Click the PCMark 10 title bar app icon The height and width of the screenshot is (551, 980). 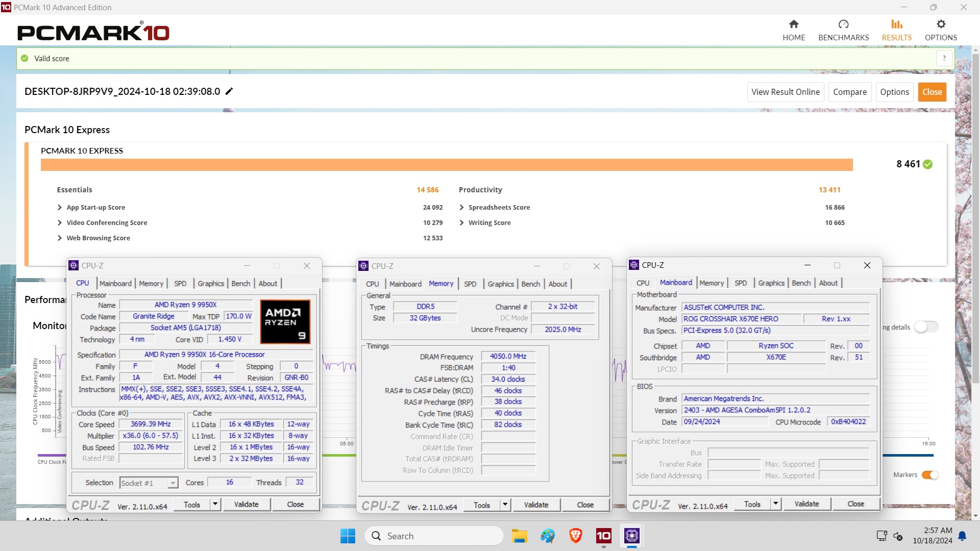(6, 7)
